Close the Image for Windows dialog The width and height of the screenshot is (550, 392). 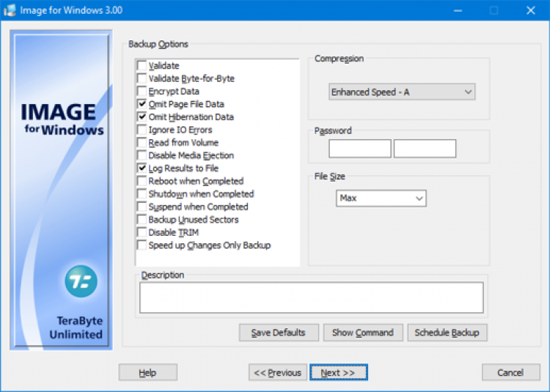click(x=531, y=10)
